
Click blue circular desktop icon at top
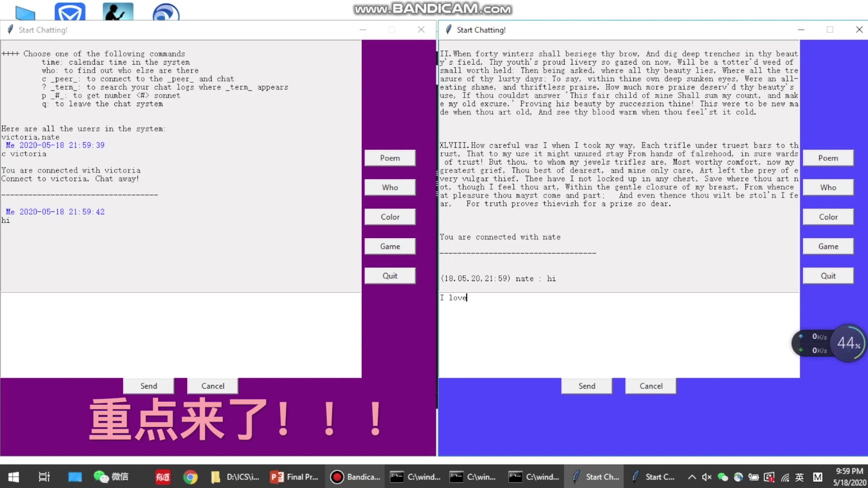[x=166, y=12]
